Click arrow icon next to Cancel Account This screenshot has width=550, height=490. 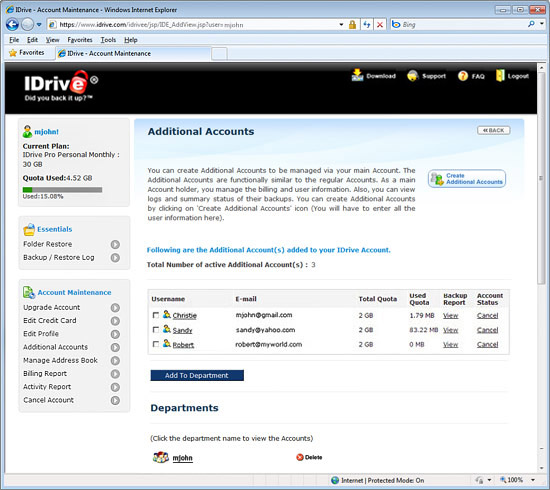click(115, 400)
